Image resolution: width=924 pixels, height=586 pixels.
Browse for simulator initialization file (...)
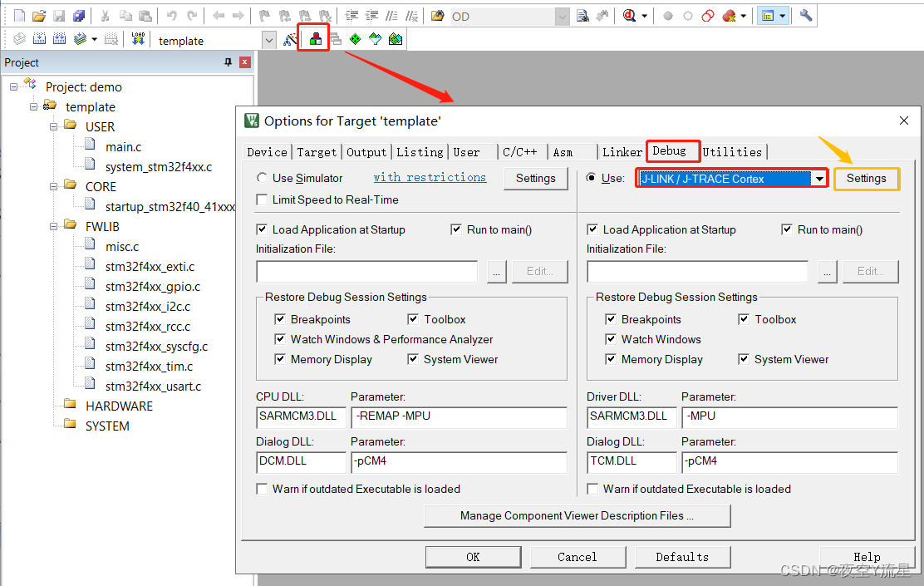(497, 272)
